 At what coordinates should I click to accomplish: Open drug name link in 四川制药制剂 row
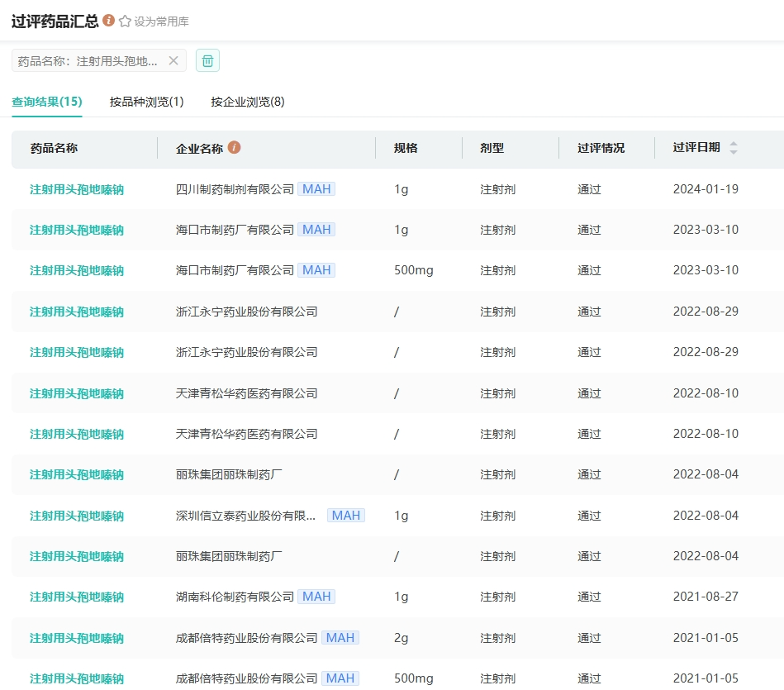pos(77,189)
